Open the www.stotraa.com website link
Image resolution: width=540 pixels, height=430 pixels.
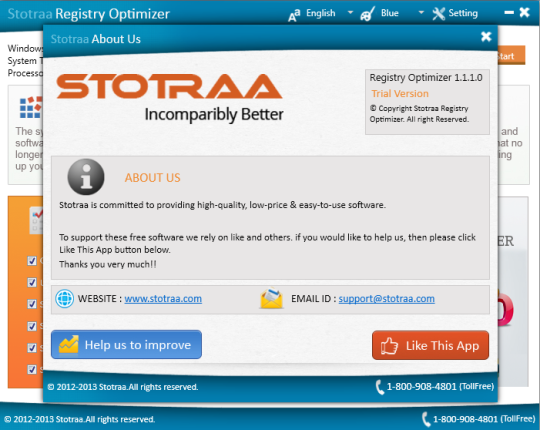click(x=163, y=298)
